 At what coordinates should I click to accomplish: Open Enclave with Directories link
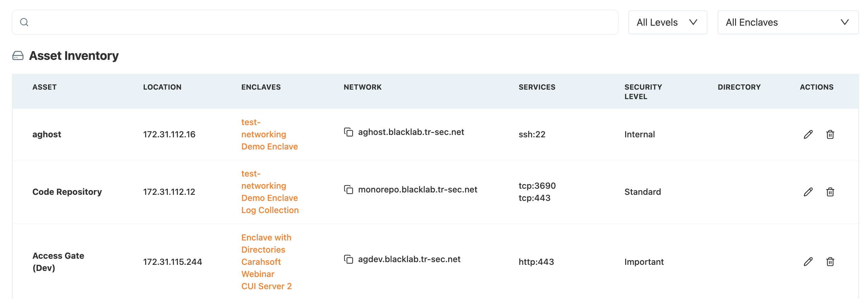[266, 244]
